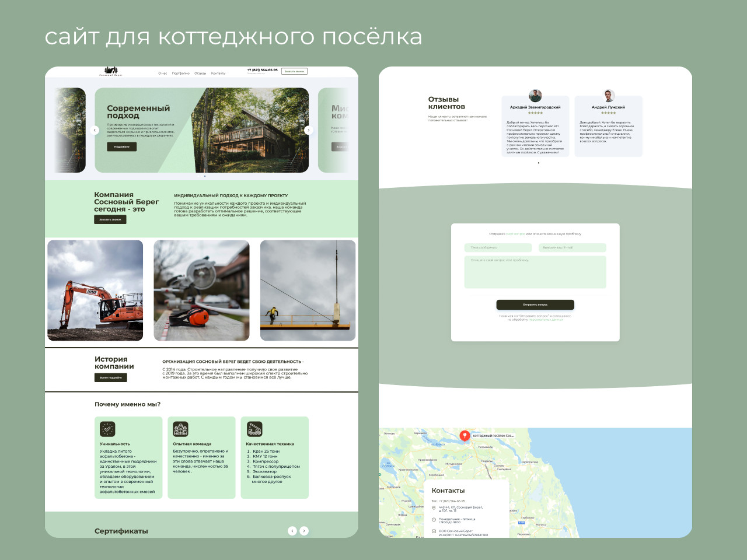Screen dimensions: 747x560
Task: Go to next hero slide arrow
Action: point(308,130)
